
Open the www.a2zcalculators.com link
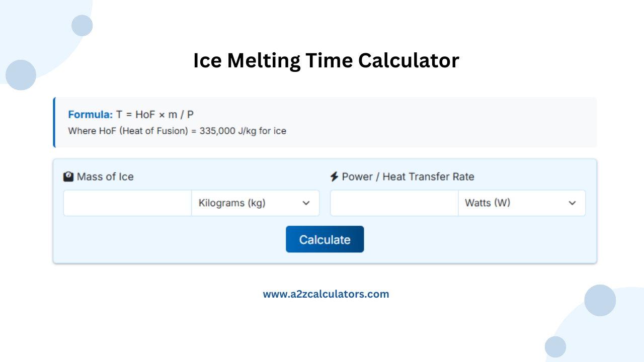tap(326, 294)
